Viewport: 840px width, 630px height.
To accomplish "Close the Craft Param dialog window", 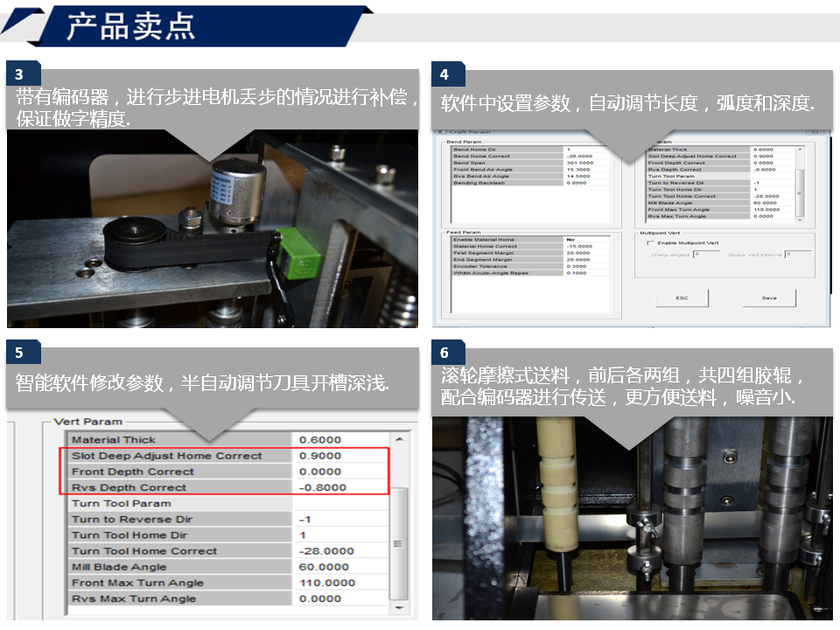I will point(814,132).
